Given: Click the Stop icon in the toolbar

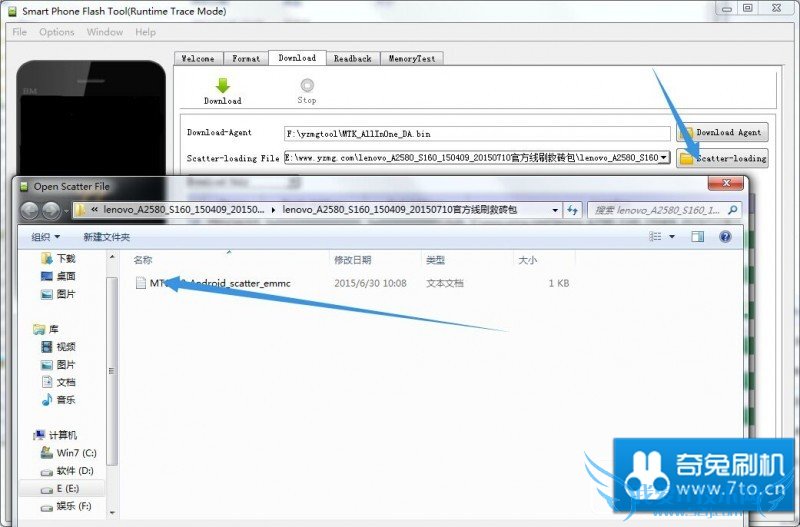Looking at the screenshot, I should click(x=307, y=85).
